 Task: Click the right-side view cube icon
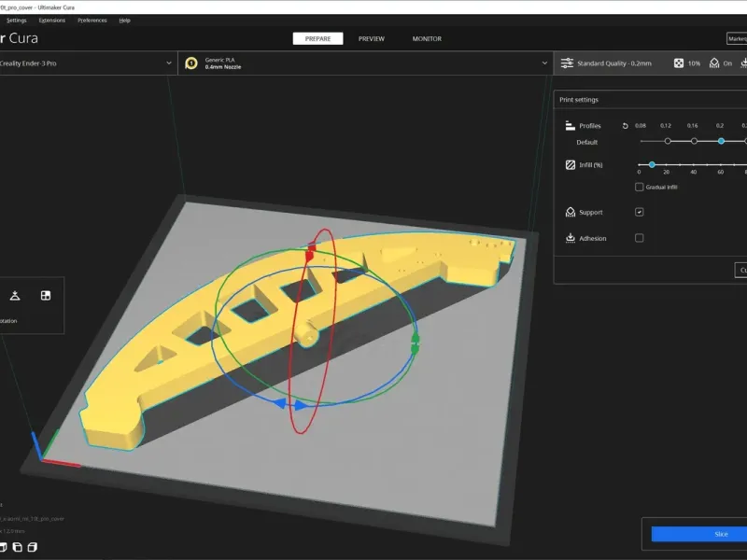click(33, 547)
